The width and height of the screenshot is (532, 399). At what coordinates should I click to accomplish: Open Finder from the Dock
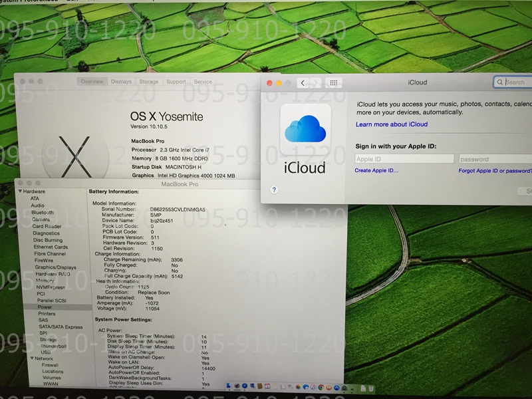click(x=228, y=386)
